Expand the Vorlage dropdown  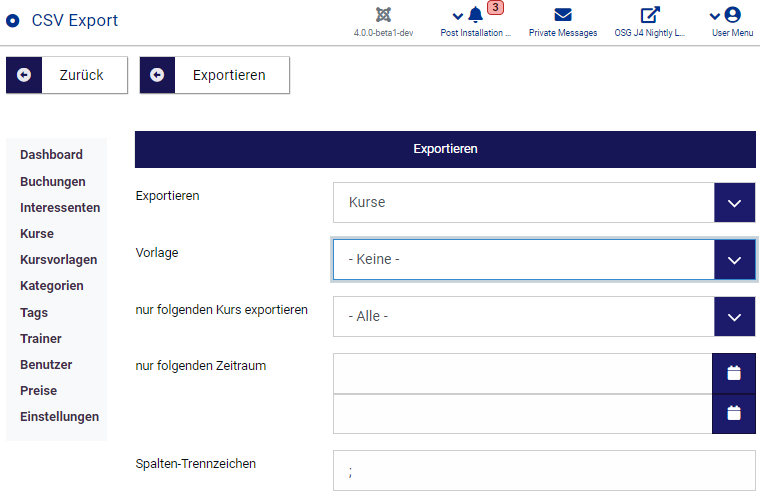(x=735, y=260)
